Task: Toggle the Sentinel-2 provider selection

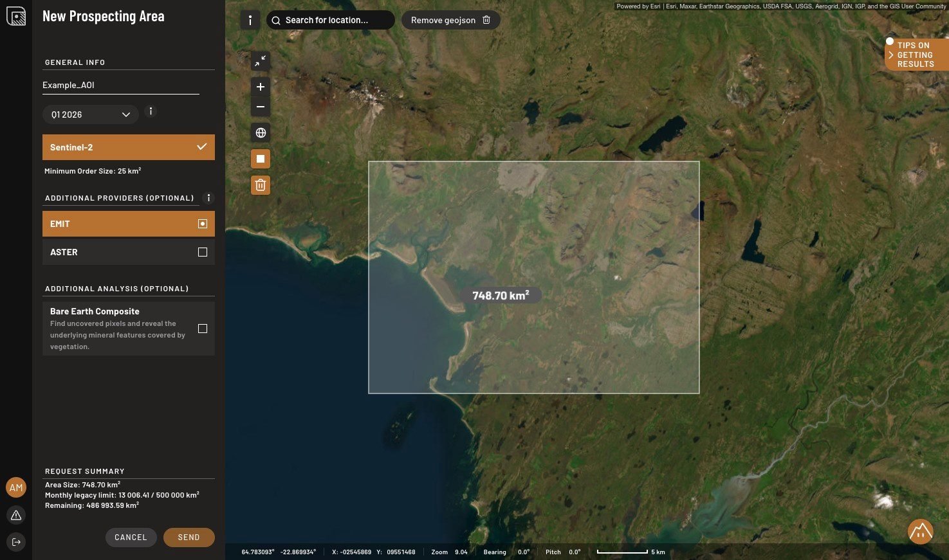Action: point(129,147)
